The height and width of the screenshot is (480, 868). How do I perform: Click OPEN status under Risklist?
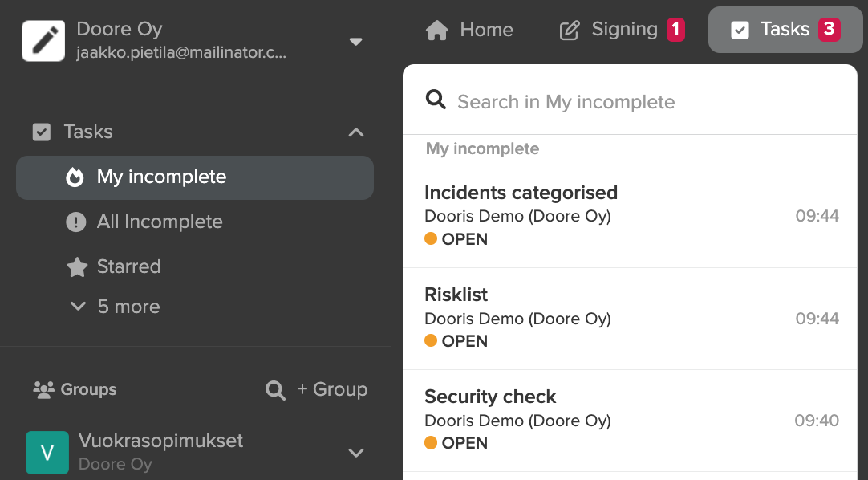click(x=464, y=341)
